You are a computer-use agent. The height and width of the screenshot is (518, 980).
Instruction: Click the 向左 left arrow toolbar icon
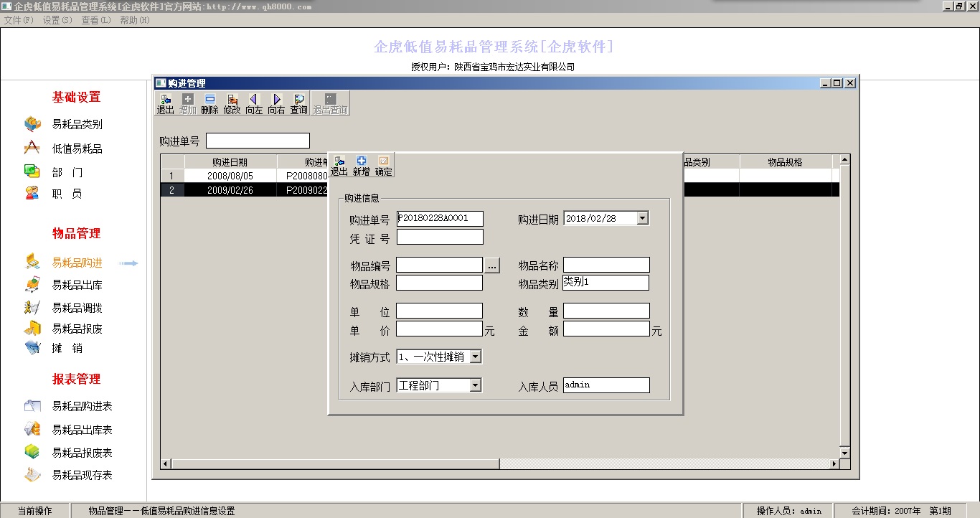pos(254,104)
